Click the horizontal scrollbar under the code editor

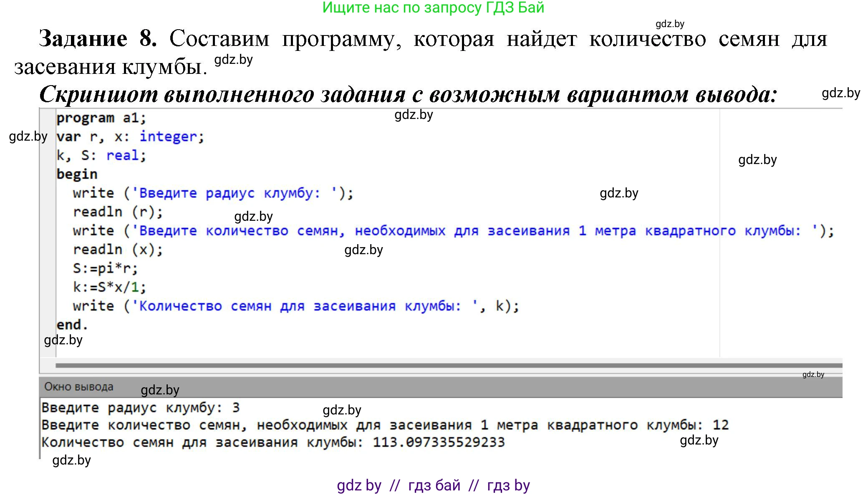pos(449,366)
